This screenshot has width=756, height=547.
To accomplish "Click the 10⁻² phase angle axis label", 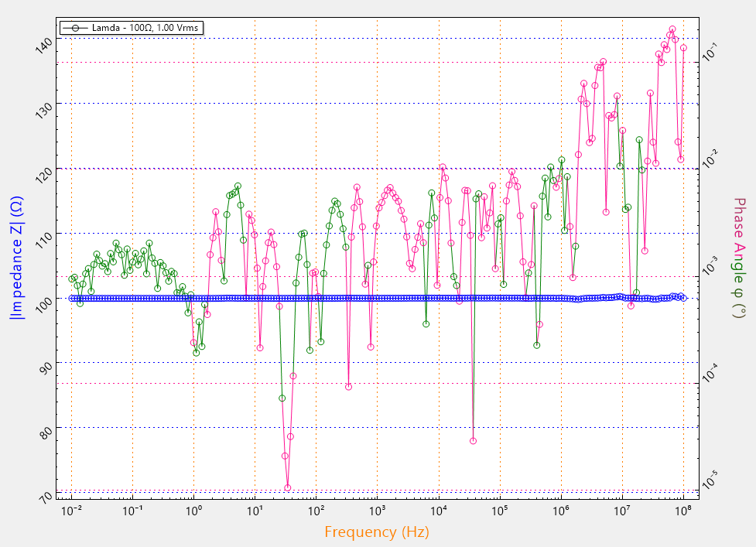I will [710, 158].
